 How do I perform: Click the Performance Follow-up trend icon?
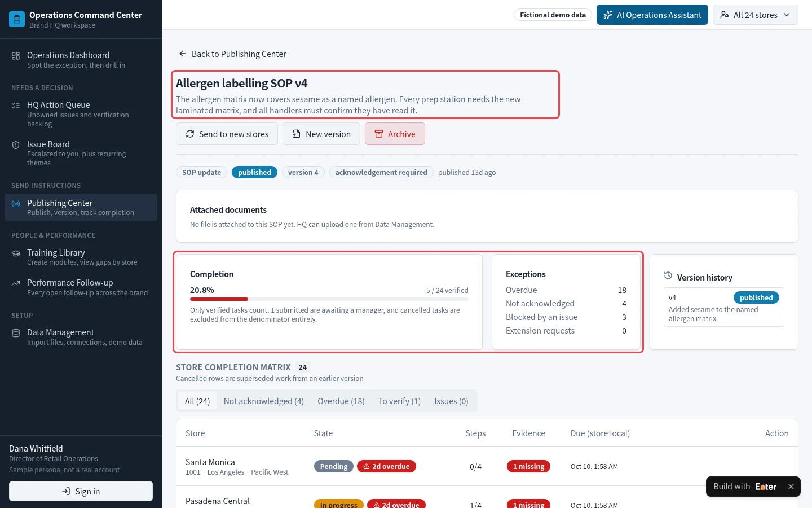[16, 283]
